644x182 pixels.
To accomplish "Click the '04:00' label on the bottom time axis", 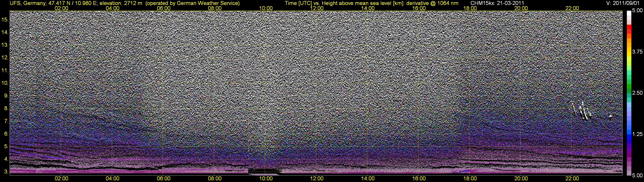I will [x=112, y=179].
